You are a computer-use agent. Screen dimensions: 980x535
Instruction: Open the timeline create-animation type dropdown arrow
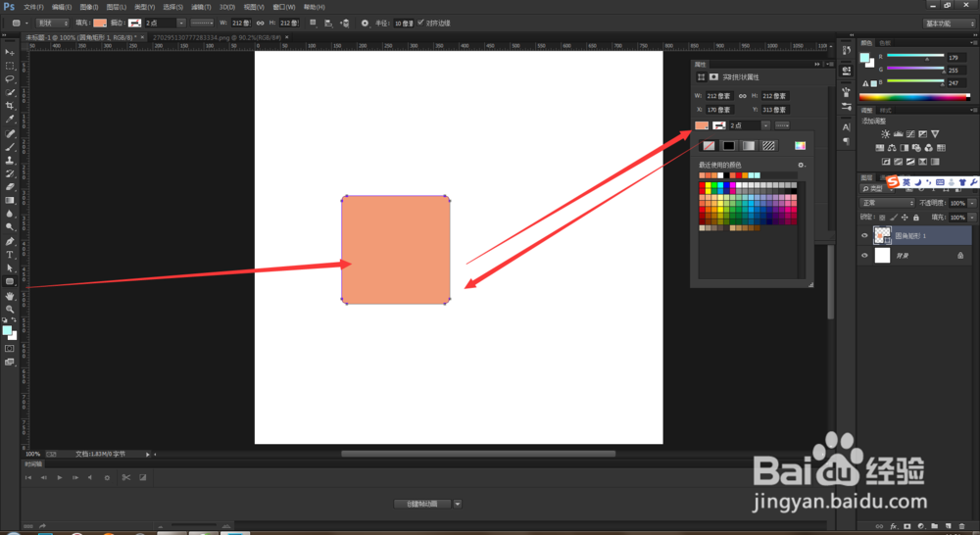458,504
